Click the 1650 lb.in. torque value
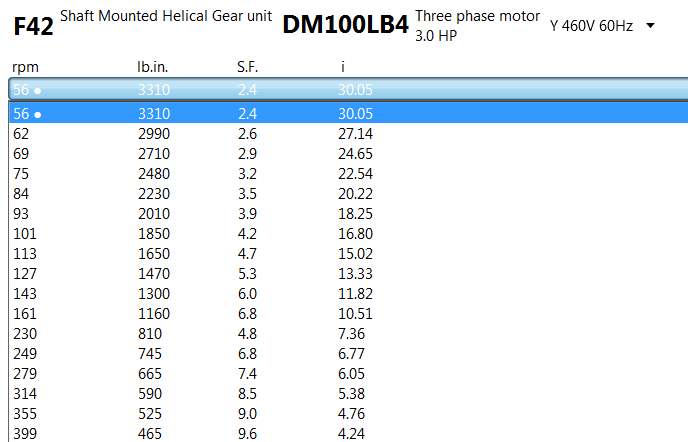The image size is (688, 442). pyautogui.click(x=154, y=253)
